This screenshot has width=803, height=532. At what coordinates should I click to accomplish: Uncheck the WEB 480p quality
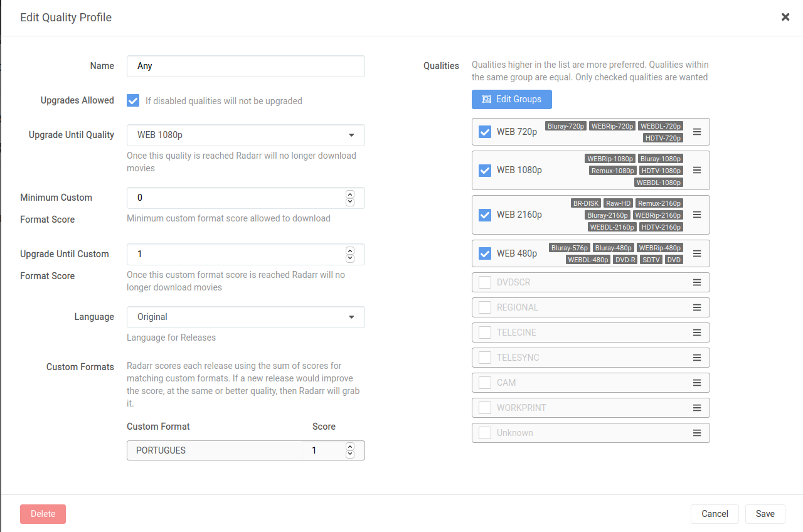coord(484,253)
